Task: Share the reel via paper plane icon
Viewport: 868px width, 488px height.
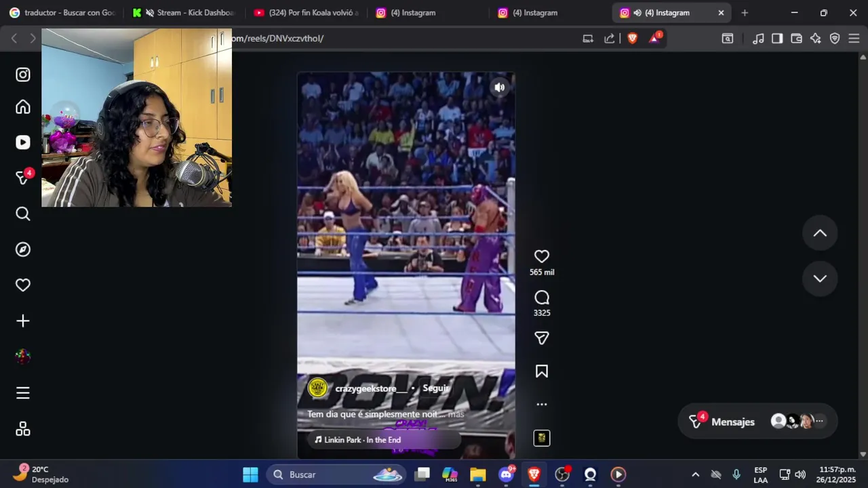Action: pyautogui.click(x=542, y=338)
